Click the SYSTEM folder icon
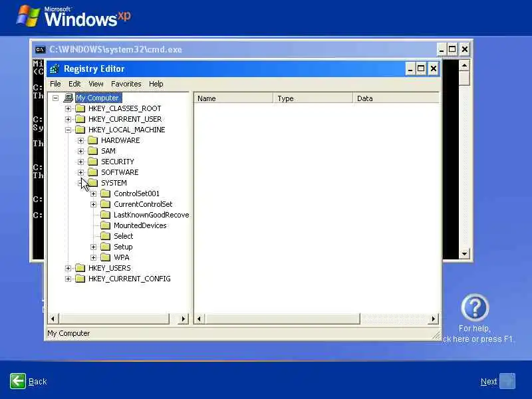 tap(92, 183)
